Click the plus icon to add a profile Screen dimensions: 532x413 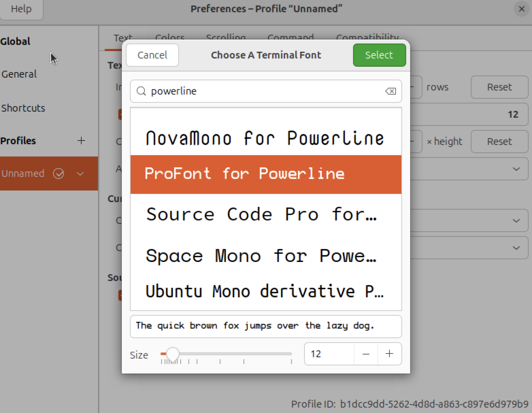point(81,141)
